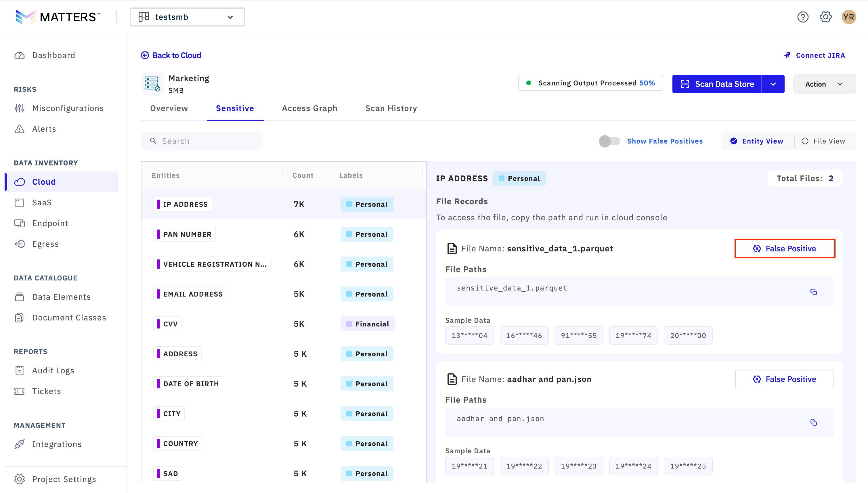Click the Integrations plug icon
868x493 pixels.
(20, 444)
